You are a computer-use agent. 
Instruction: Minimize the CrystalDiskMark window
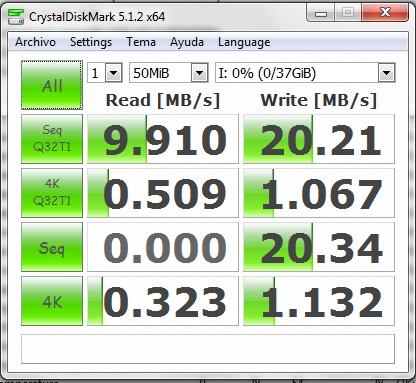pos(321,13)
